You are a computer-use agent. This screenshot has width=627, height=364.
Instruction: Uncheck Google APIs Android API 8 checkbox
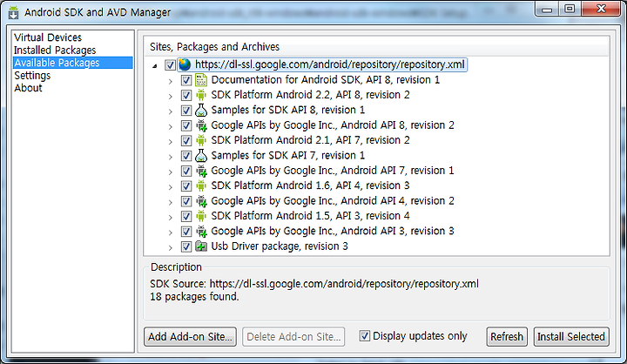coord(186,125)
